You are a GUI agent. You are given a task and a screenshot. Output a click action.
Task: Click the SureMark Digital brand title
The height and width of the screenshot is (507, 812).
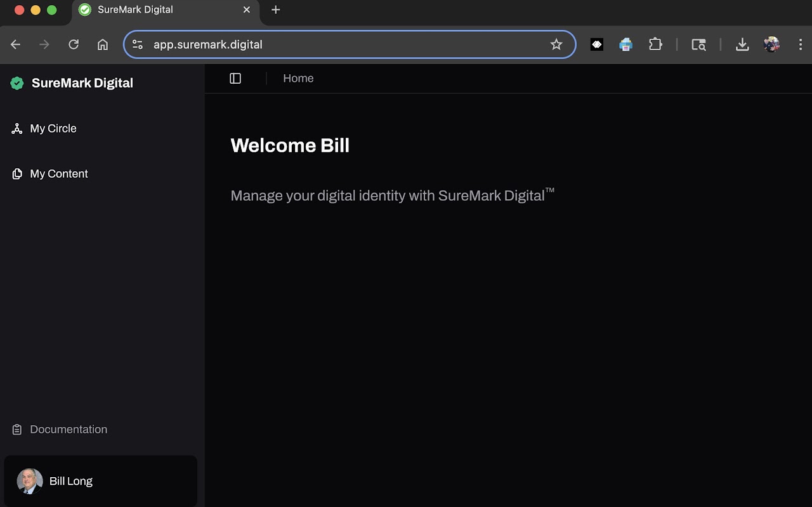click(82, 83)
